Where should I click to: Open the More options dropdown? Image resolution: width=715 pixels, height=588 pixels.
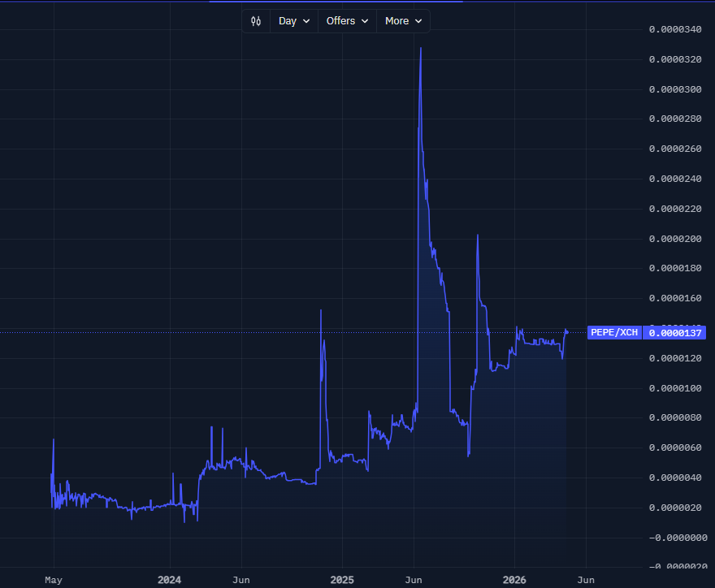[x=403, y=21]
